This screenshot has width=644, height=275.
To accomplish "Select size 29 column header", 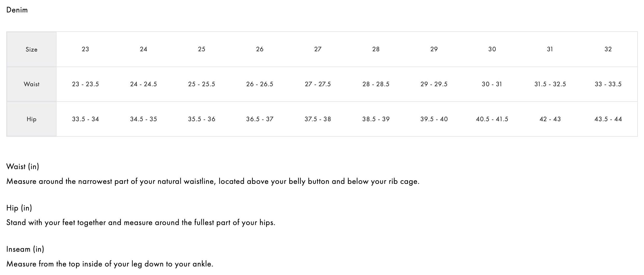I will coord(434,49).
